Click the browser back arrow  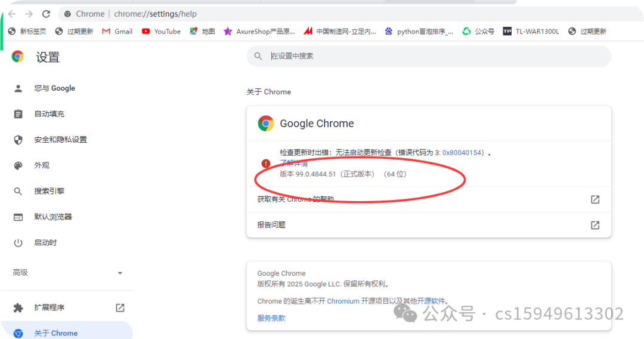click(12, 14)
